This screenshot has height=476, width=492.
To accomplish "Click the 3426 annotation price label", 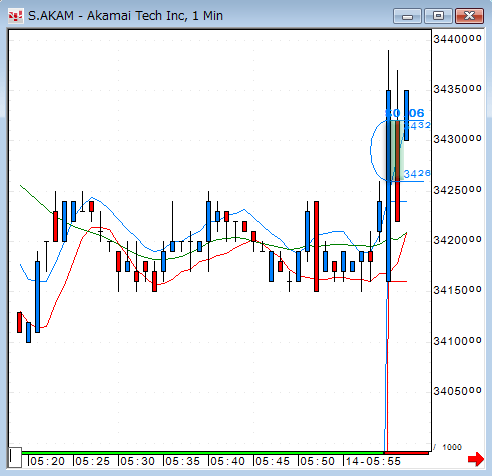I will pos(417,174).
